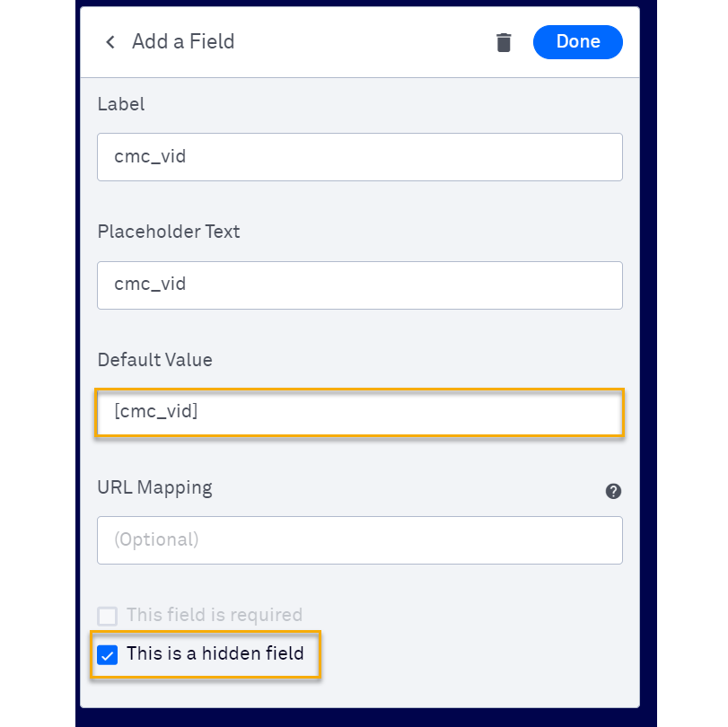The height and width of the screenshot is (727, 728).
Task: Click the 'This is a hidden field' label text
Action: [215, 653]
